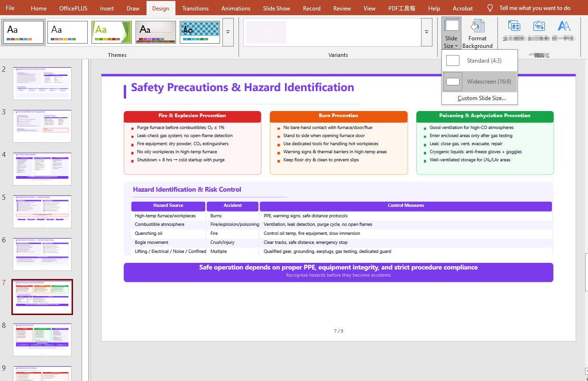
Task: Go to the Record tab
Action: click(312, 8)
